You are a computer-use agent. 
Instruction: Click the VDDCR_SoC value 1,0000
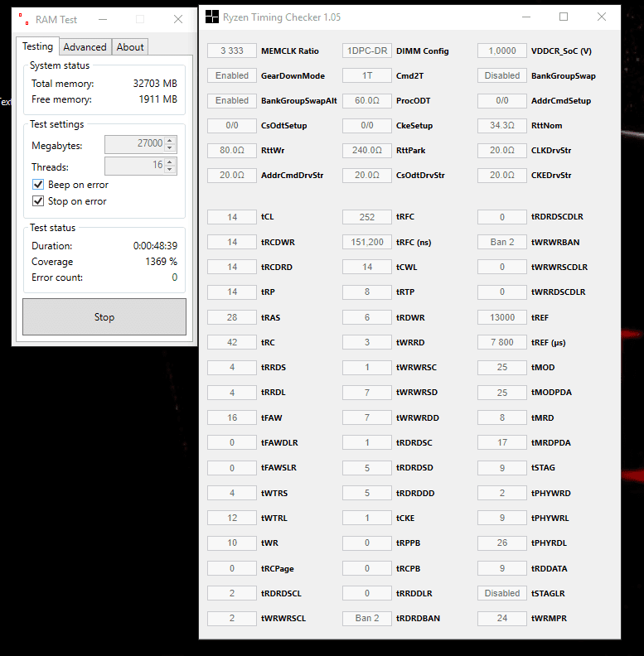[x=502, y=51]
